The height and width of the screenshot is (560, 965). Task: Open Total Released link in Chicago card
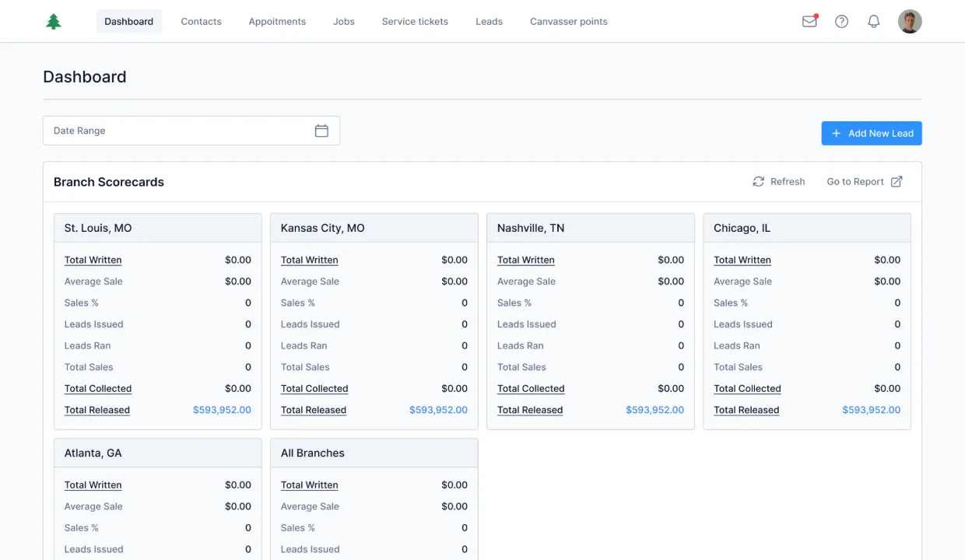coord(746,410)
